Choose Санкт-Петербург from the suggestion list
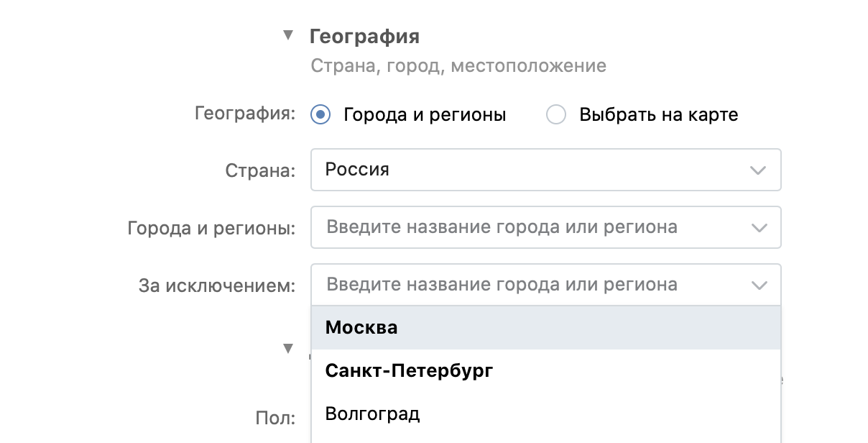The width and height of the screenshot is (868, 443). tap(545, 371)
